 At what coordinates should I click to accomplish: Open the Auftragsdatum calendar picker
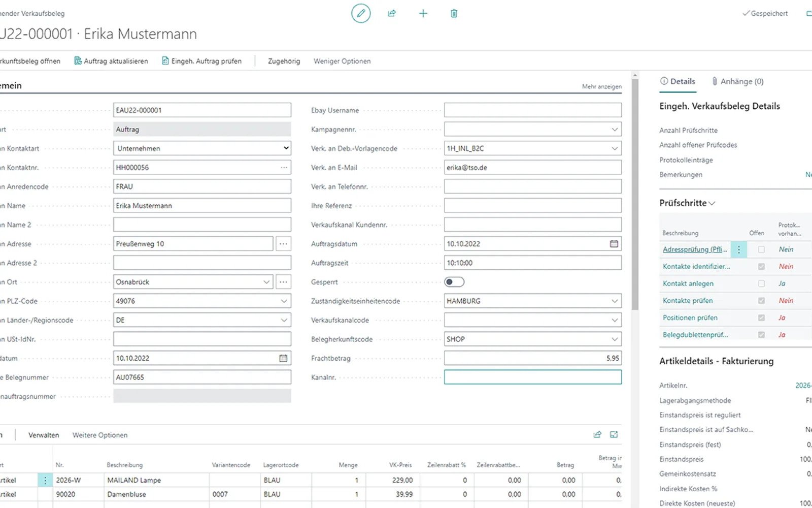[x=614, y=244]
